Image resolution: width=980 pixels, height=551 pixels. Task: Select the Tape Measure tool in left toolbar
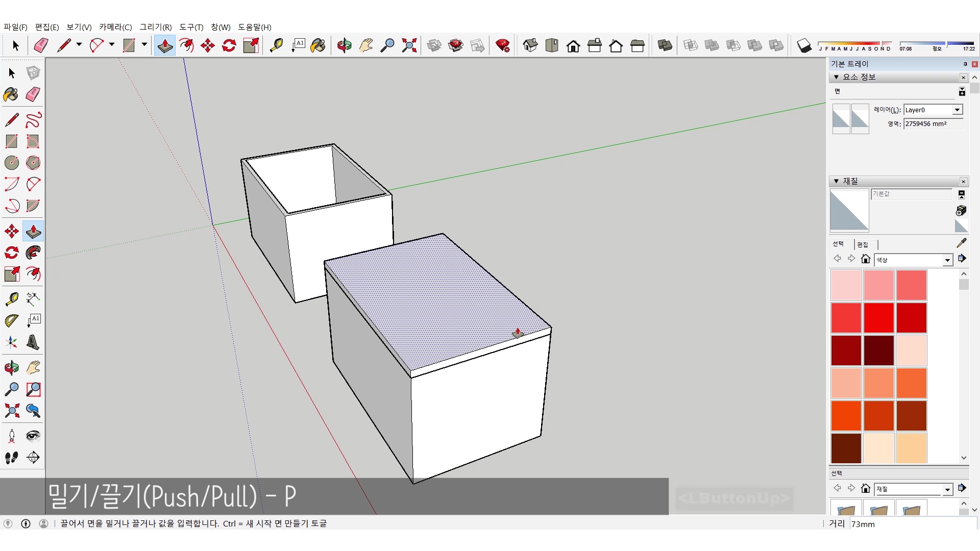(12, 298)
